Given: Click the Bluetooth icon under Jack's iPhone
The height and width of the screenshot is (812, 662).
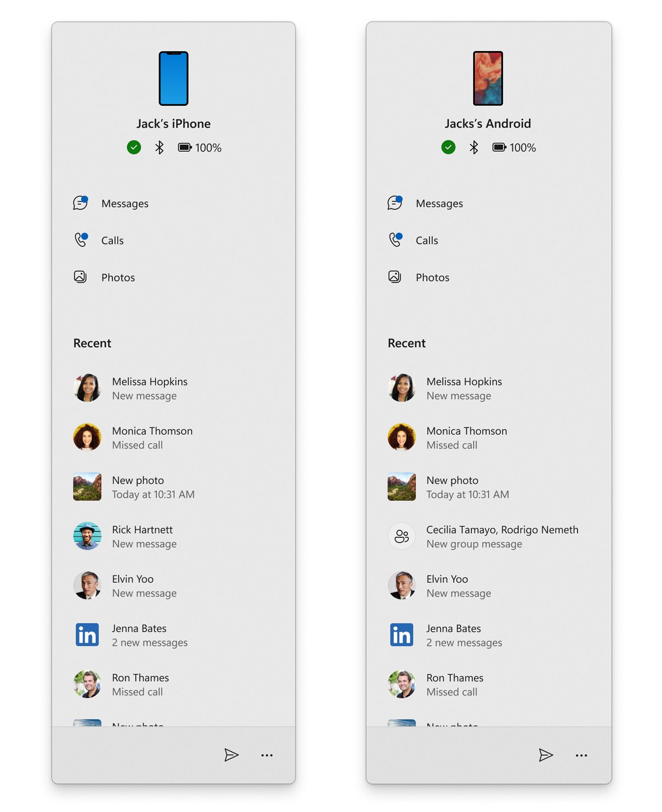Looking at the screenshot, I should tap(160, 147).
